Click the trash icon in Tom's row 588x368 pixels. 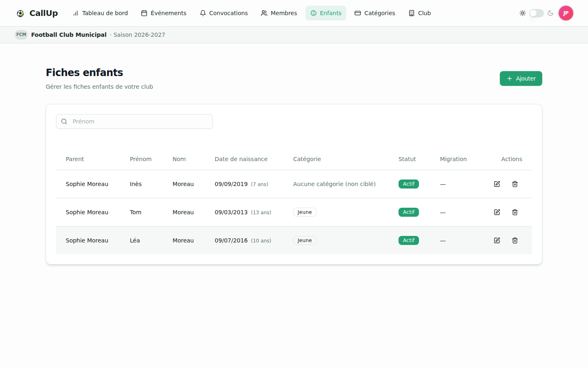click(515, 212)
